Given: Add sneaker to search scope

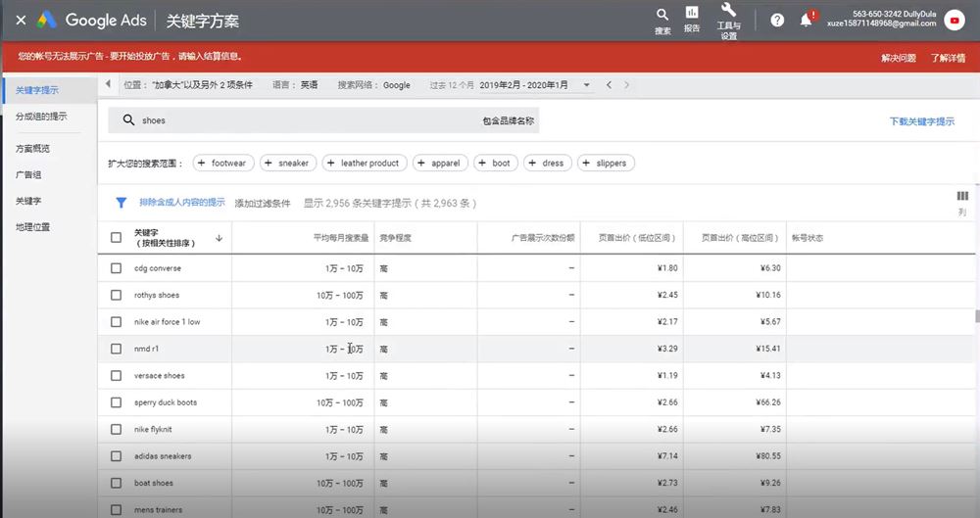Looking at the screenshot, I should tap(288, 164).
